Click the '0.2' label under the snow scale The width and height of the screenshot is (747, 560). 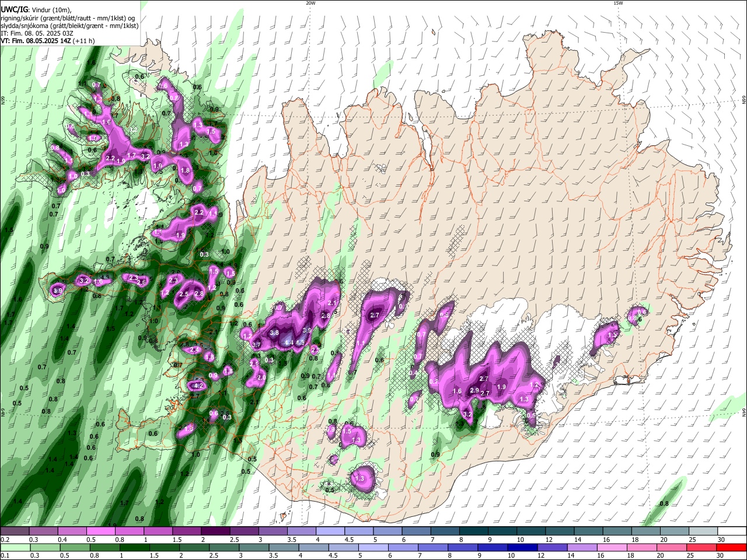[x=4, y=540]
